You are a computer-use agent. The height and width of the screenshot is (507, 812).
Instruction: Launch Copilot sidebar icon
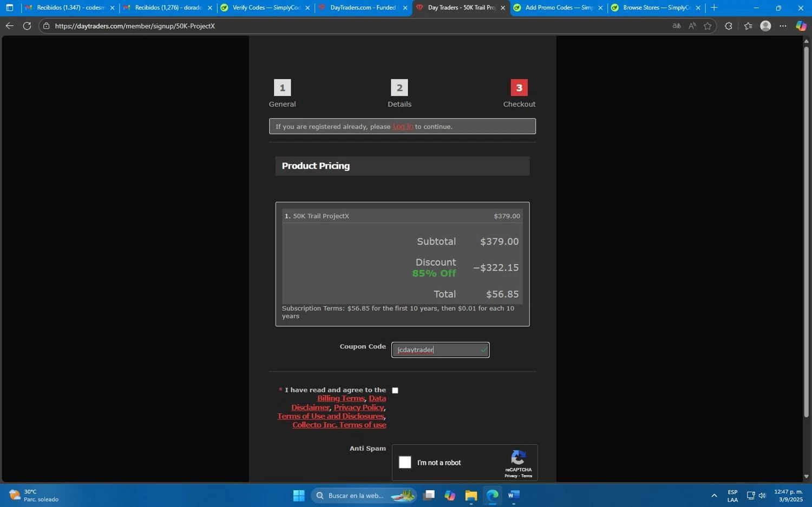801,26
